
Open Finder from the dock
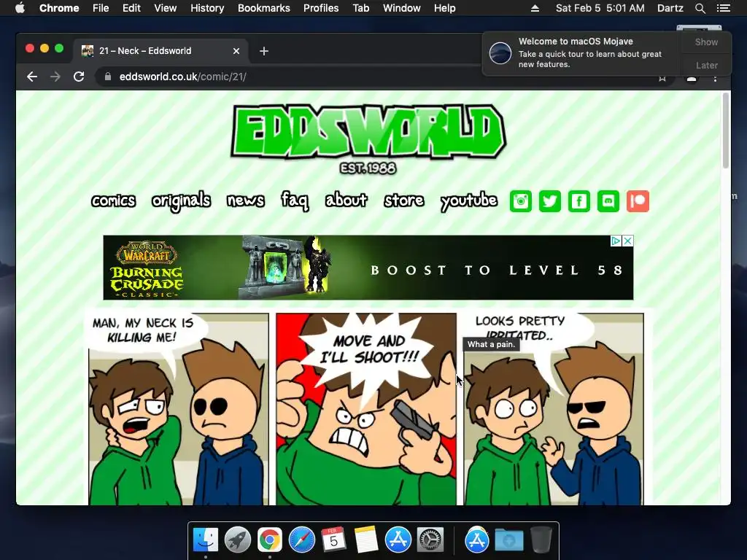pos(205,540)
